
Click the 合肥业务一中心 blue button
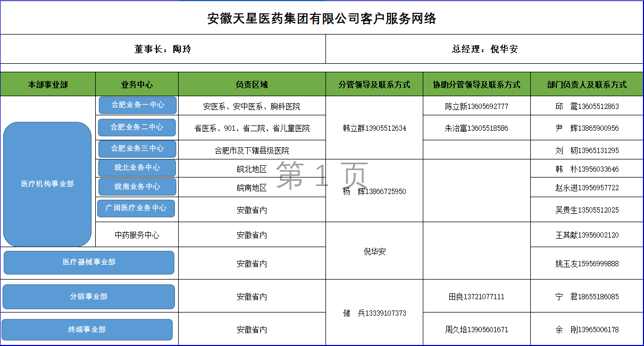[138, 105]
